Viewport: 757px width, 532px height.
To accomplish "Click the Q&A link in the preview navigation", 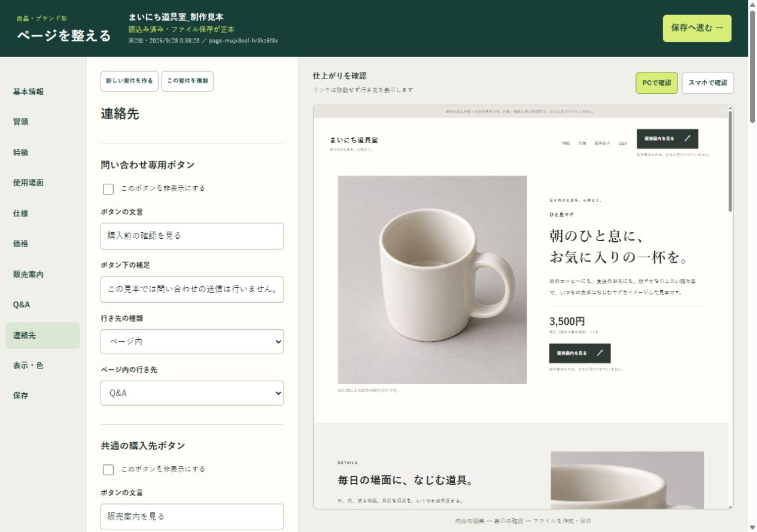I will [x=623, y=144].
